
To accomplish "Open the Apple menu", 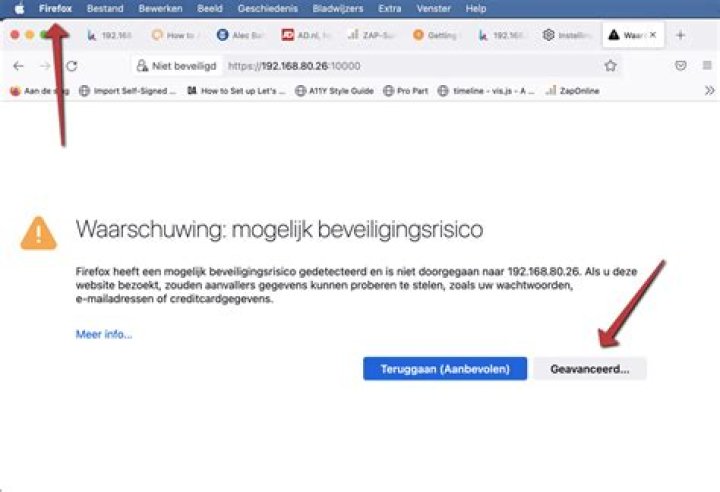I will [18, 8].
